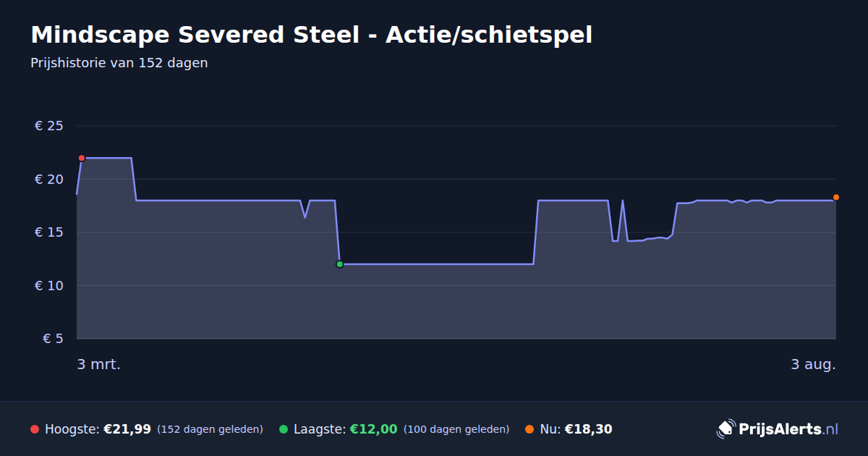Click the € 5 axis label
The width and height of the screenshot is (868, 456).
[53, 339]
